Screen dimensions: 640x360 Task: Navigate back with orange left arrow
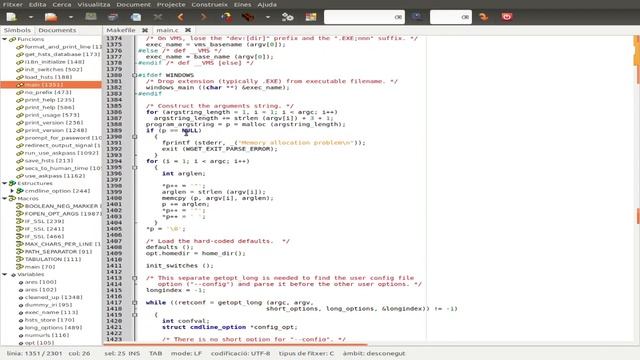[x=180, y=17]
